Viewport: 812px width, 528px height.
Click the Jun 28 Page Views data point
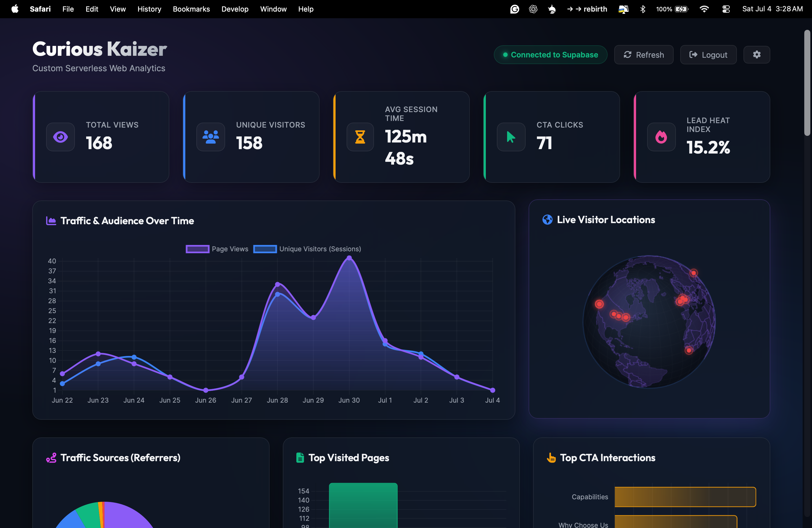(277, 284)
